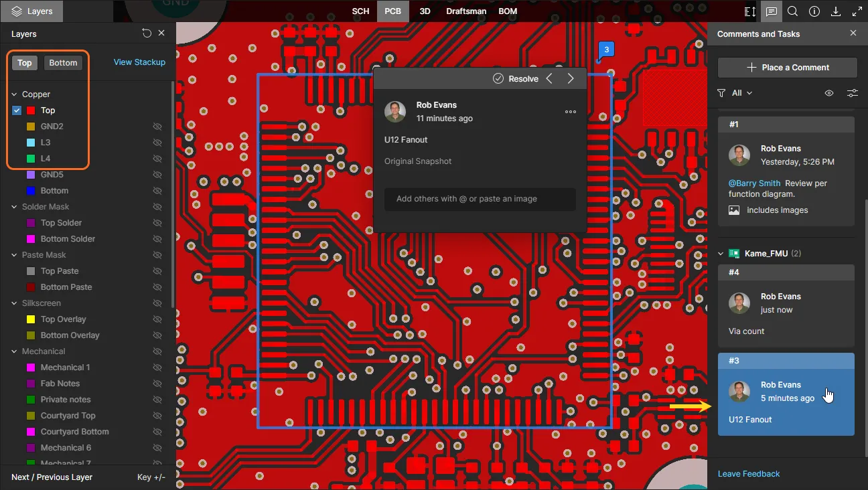Reset layers with the circular arrow icon
The width and height of the screenshot is (868, 490).
[x=147, y=33]
